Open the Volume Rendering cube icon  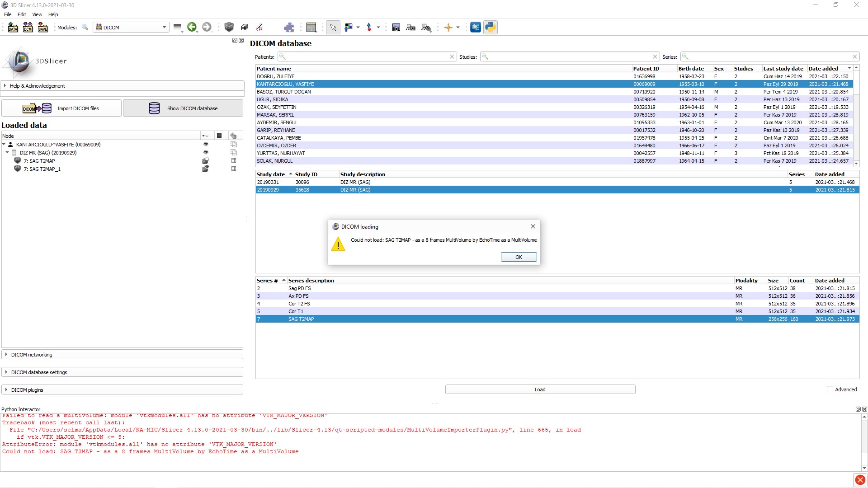[229, 27]
